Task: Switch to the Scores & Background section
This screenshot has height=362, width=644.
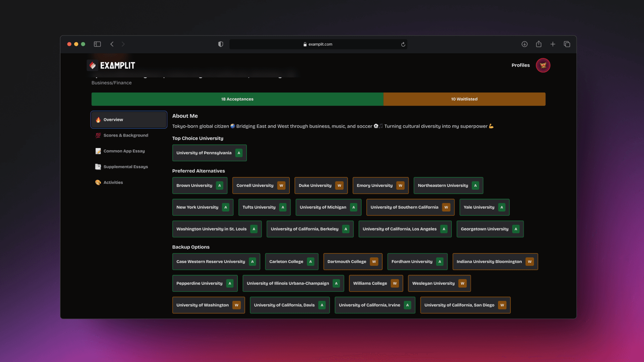Action: tap(126, 135)
